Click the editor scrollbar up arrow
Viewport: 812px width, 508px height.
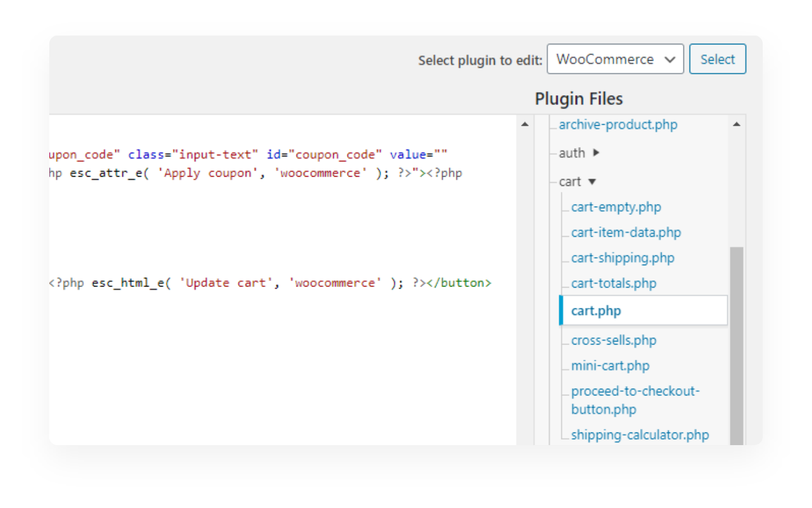525,124
